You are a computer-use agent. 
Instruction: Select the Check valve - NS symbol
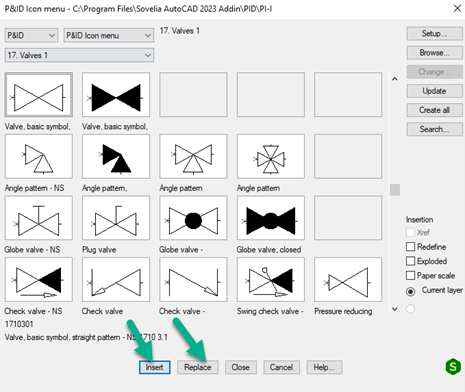[x=39, y=279]
